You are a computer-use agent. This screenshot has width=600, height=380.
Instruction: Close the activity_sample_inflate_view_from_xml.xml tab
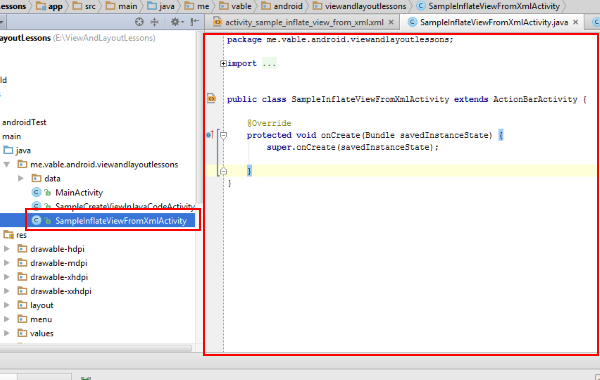391,22
